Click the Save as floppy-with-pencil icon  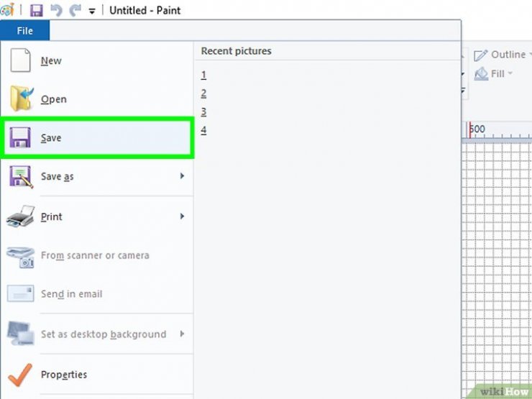pos(21,176)
